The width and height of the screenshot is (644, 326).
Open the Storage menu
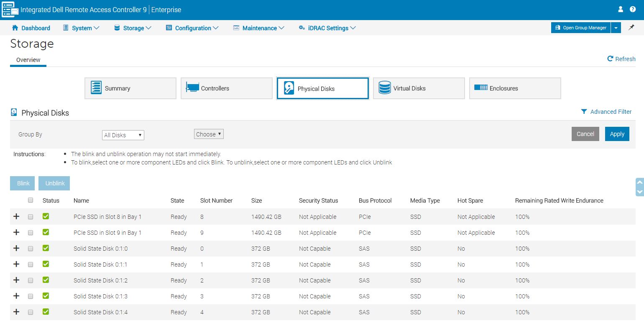pos(133,28)
